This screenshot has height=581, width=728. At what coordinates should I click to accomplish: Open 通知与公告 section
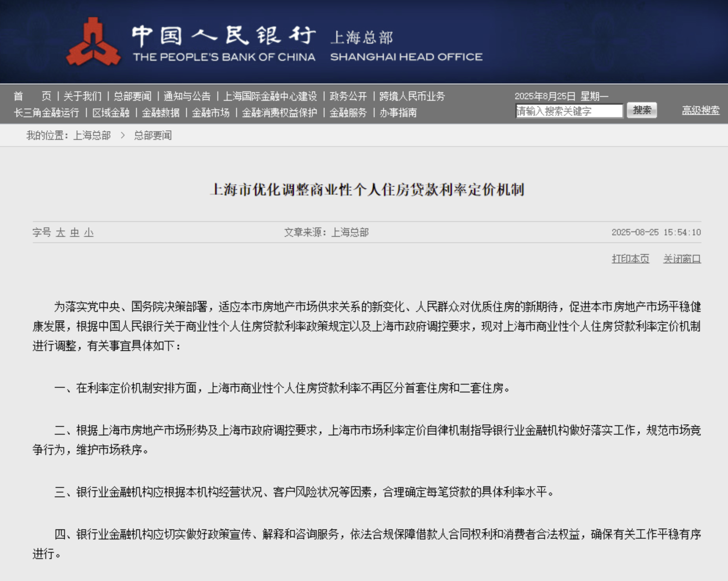pos(187,96)
